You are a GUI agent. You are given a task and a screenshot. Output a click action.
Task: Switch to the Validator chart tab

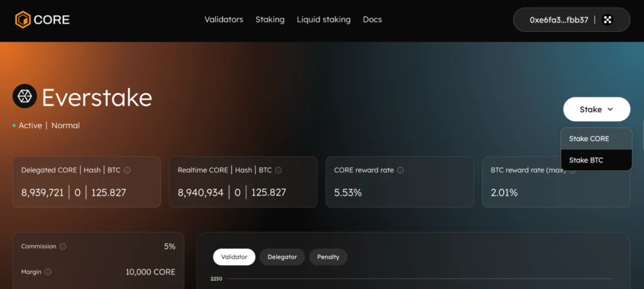pos(234,257)
